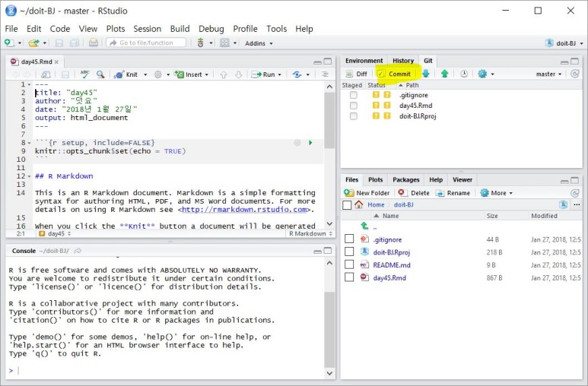The image size is (588, 386).
Task: Click the Git Push green up arrow
Action: (445, 74)
